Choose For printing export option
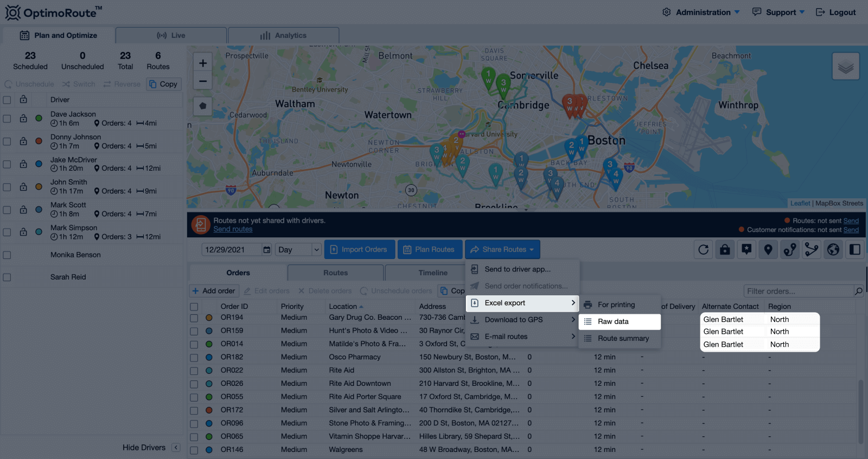Screen dimensions: 868x459 620,305
